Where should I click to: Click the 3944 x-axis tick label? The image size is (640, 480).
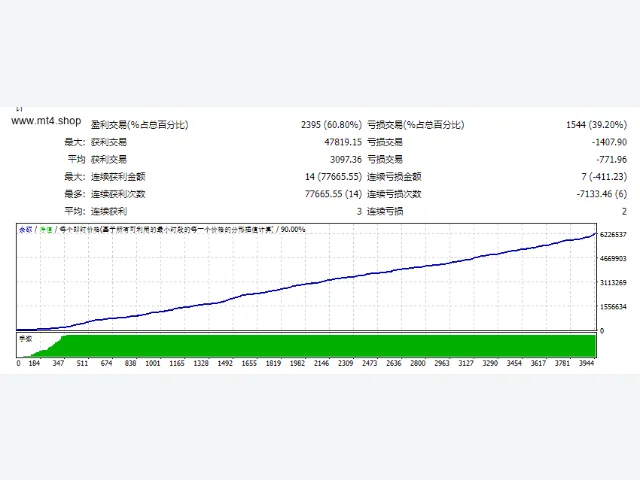coord(587,363)
